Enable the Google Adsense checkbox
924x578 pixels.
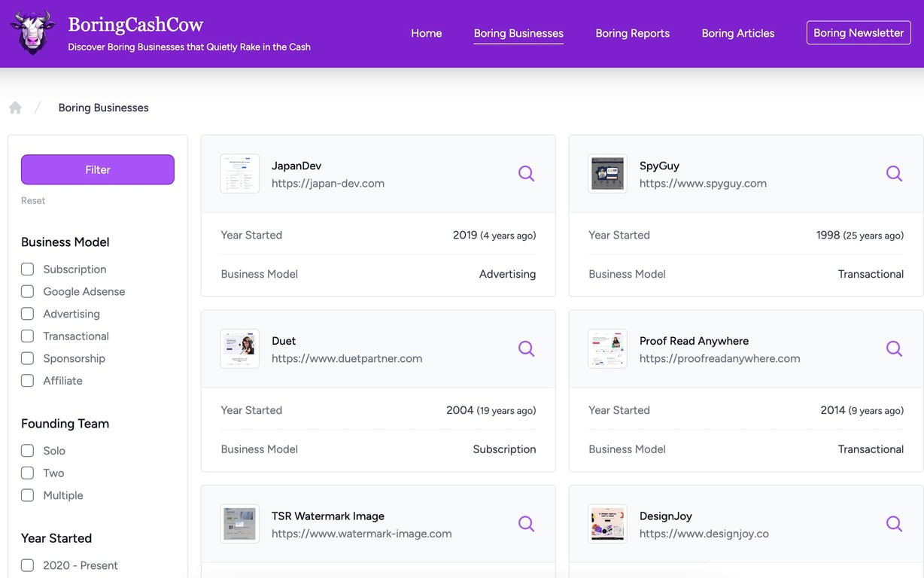(28, 291)
